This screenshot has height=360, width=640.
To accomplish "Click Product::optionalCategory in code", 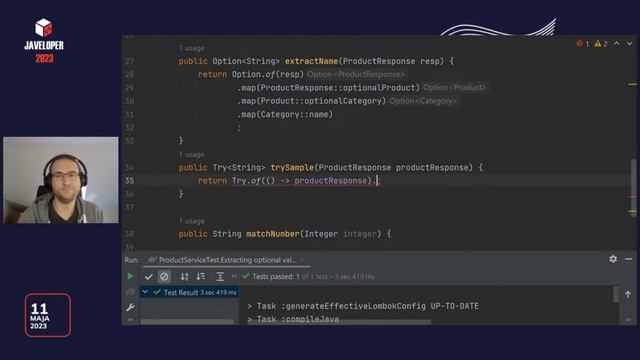I will 321,101.
